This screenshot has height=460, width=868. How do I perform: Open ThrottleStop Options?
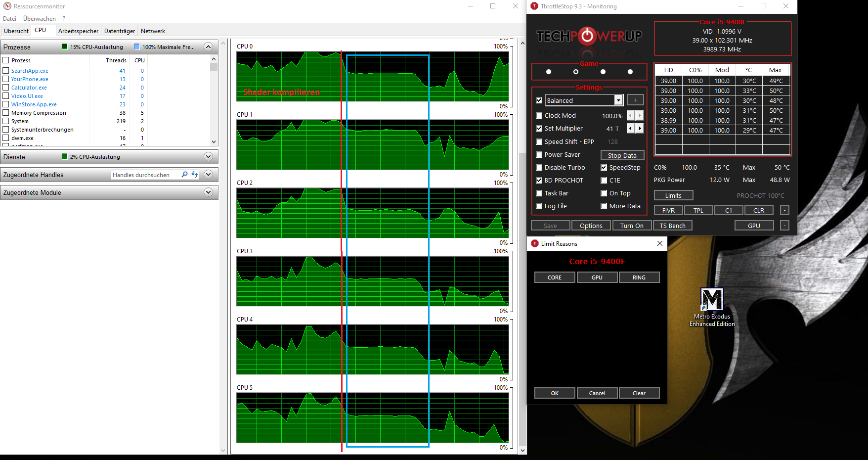point(591,226)
